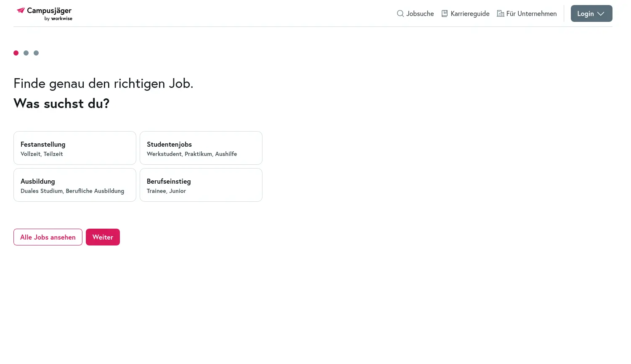Click the heading Was suchst du?
The height and width of the screenshot is (364, 631).
[61, 103]
